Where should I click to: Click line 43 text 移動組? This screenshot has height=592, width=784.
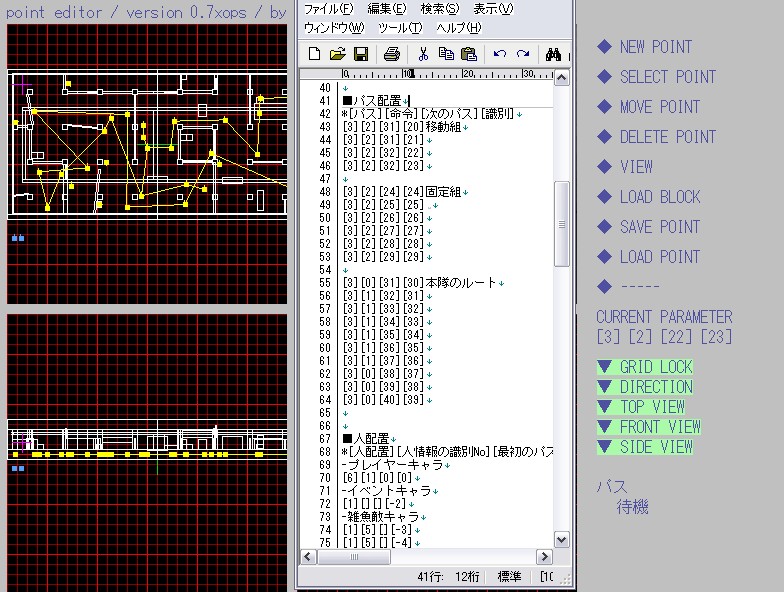[x=443, y=127]
